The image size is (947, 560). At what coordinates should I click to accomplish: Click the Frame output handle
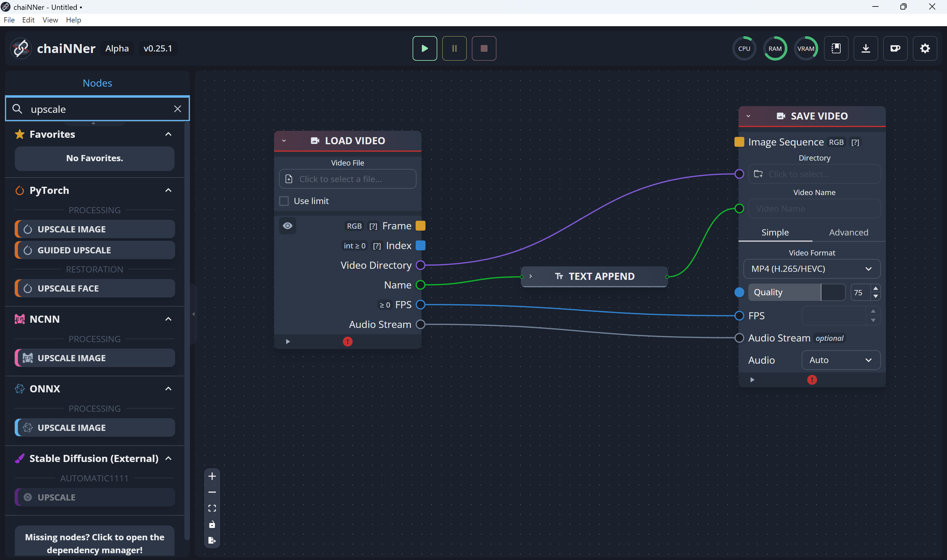pos(421,226)
